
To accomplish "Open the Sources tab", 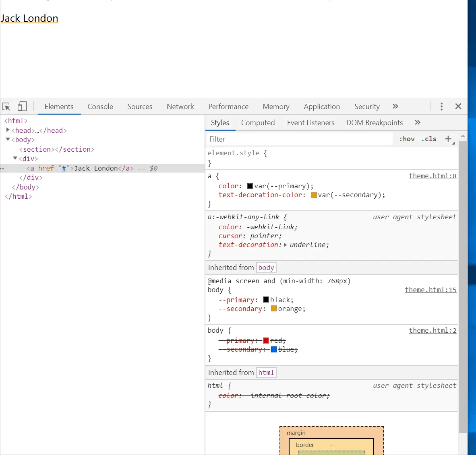I will 140,107.
